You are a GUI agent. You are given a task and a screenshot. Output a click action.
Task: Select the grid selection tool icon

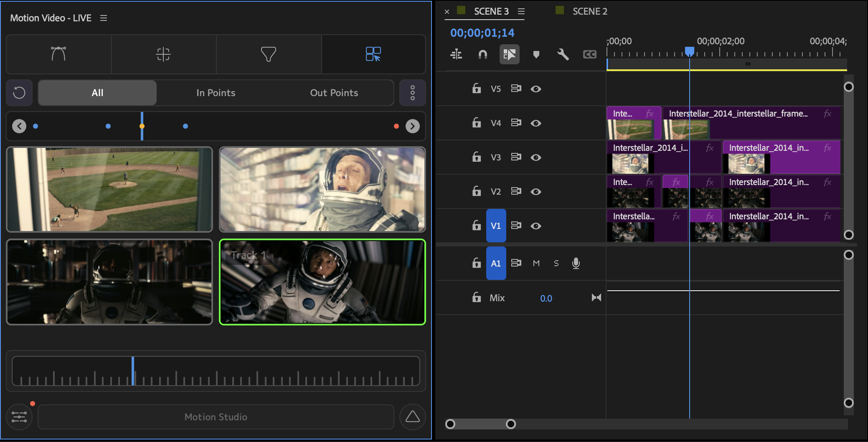pyautogui.click(x=373, y=54)
